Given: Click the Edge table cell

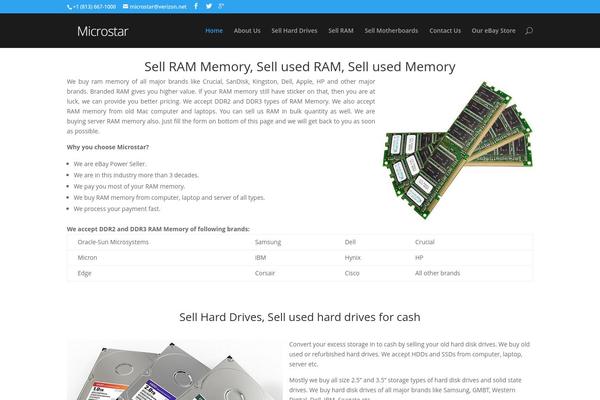Looking at the screenshot, I should click(x=84, y=273).
